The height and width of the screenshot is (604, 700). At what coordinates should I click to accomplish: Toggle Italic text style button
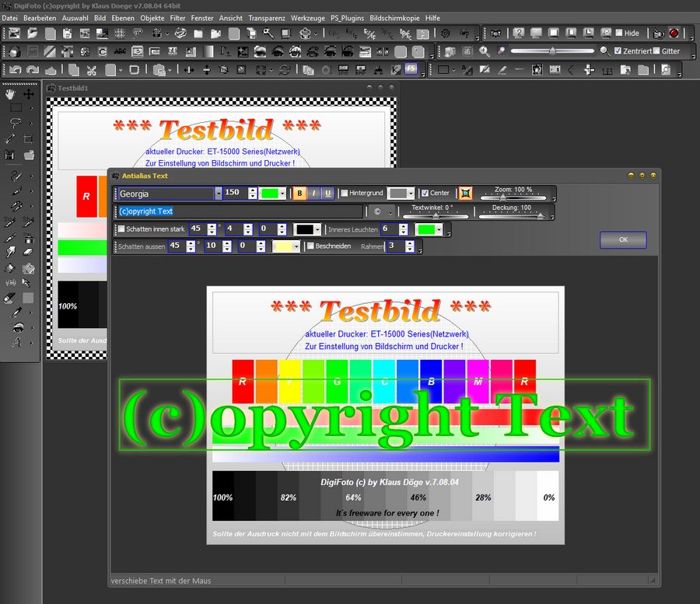pos(313,193)
